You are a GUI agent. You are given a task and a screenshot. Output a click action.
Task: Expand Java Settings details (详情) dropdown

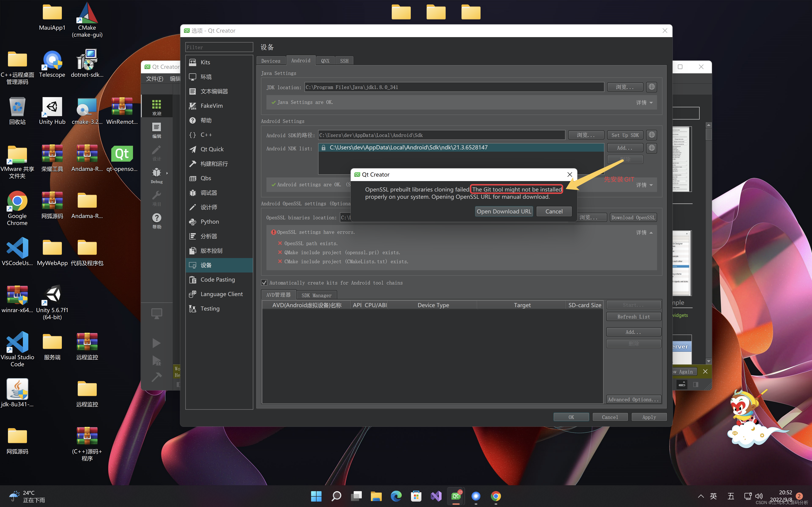(x=644, y=103)
